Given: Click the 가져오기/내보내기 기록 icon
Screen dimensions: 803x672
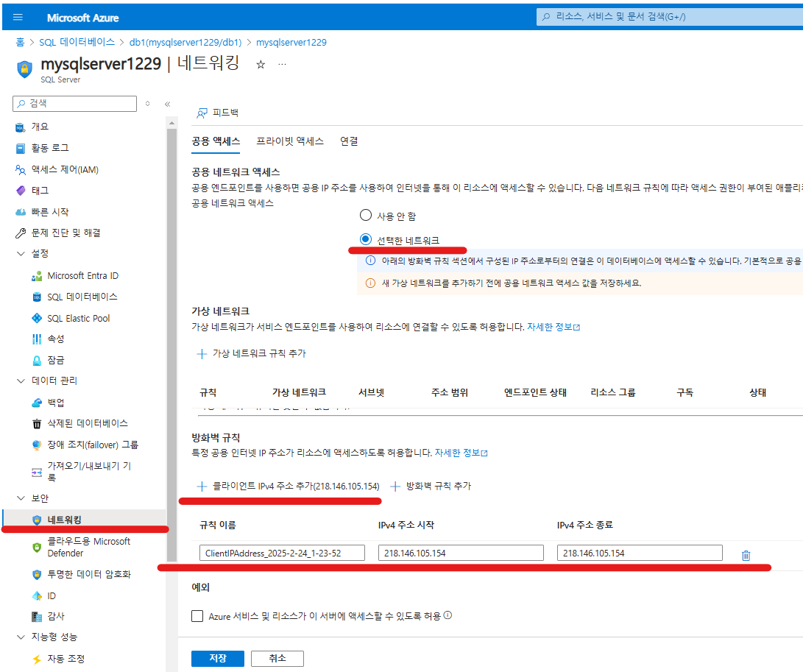Looking at the screenshot, I should 37,472.
